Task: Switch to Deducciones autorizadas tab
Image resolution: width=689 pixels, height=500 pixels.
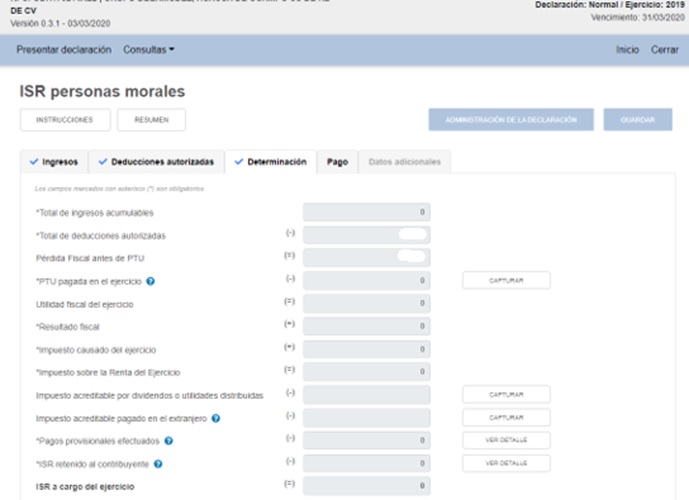Action: pos(155,161)
